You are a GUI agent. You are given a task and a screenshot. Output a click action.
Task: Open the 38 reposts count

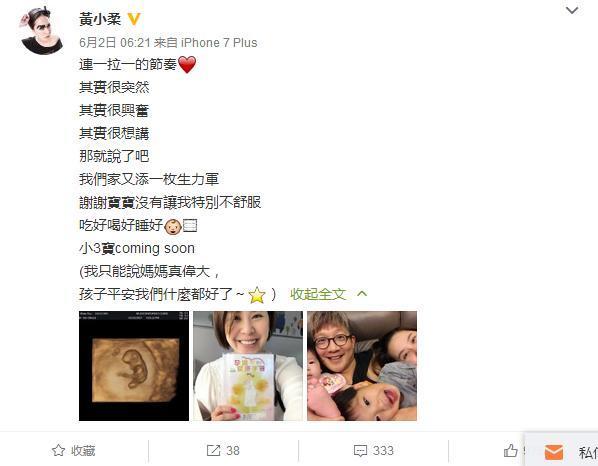[233, 451]
